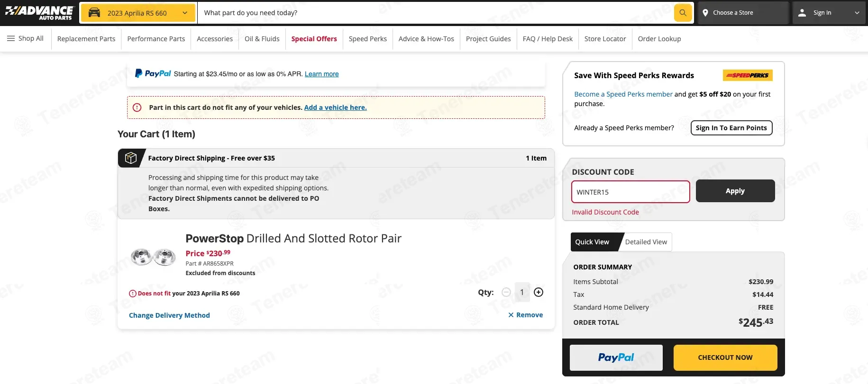Click Your Cart (1 Item) heading
Image resolution: width=868 pixels, height=384 pixels.
click(156, 134)
